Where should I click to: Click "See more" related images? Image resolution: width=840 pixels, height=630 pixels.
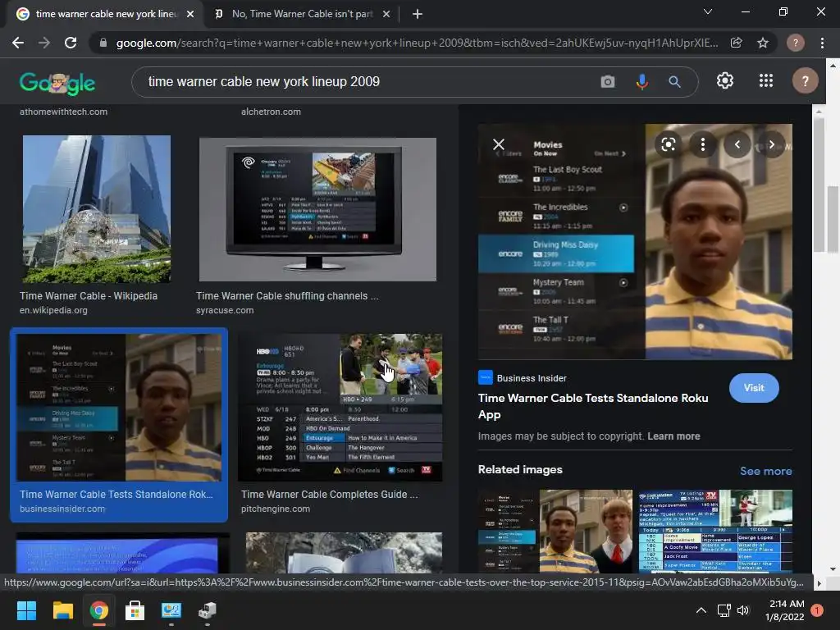765,471
